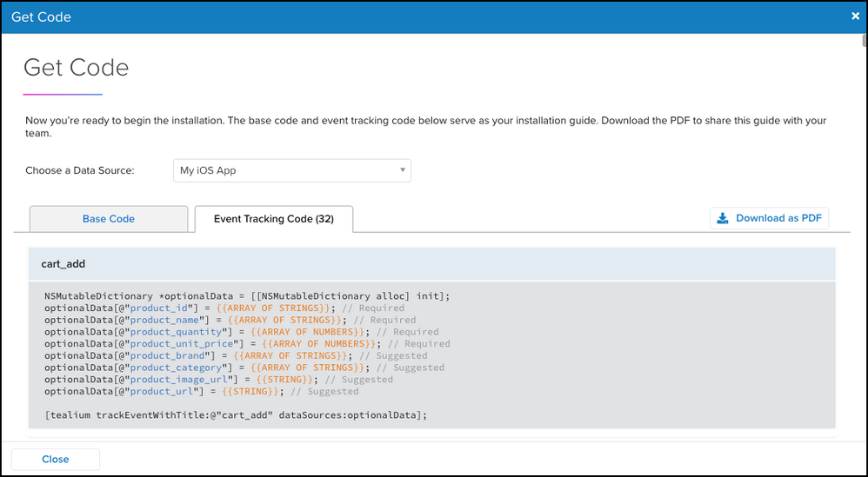Select the Event Tracking Code (32) tab
The image size is (868, 477).
pos(273,219)
